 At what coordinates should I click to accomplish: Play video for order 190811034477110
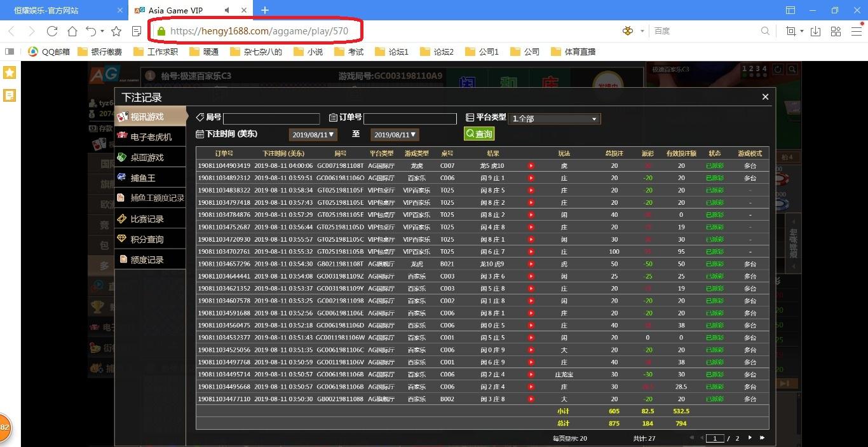[531, 399]
